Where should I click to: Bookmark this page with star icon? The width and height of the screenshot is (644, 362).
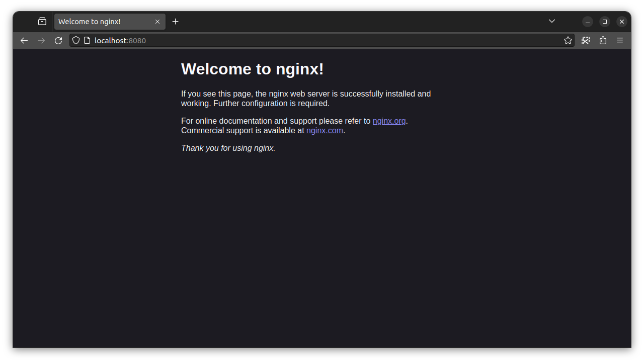point(568,40)
